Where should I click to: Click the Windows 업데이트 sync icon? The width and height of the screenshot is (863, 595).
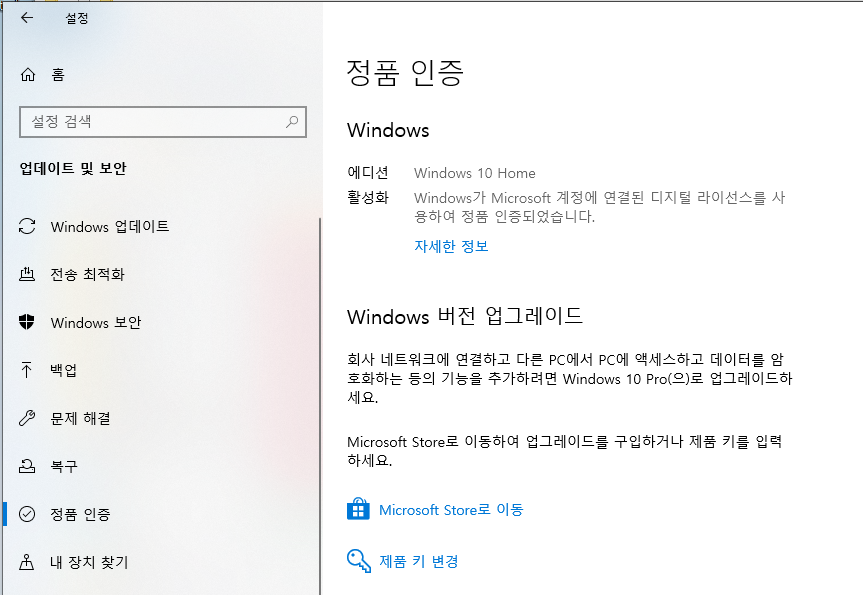tap(27, 226)
